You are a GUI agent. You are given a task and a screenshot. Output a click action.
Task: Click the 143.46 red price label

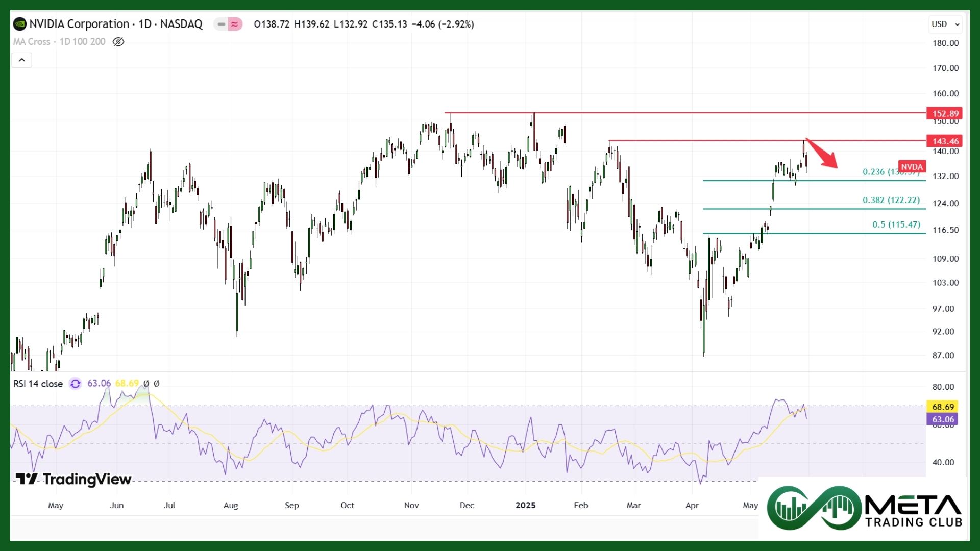(945, 141)
